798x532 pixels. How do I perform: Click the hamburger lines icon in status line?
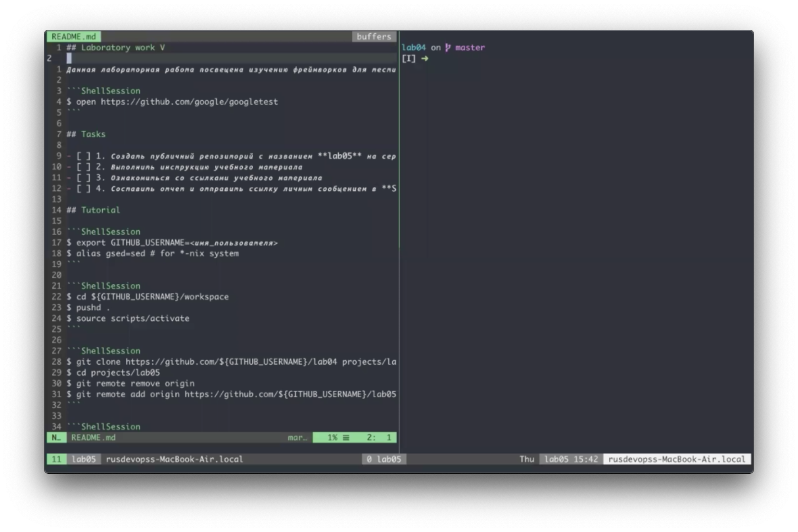pos(346,438)
